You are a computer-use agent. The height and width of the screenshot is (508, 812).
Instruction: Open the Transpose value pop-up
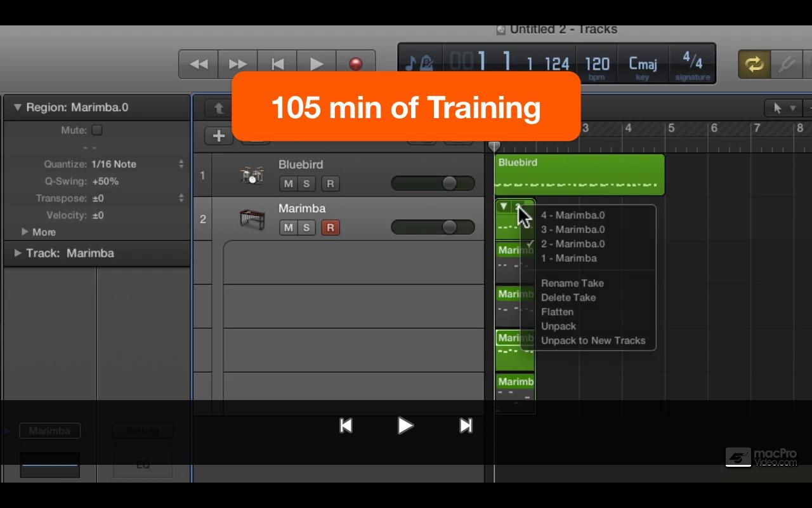pos(138,198)
